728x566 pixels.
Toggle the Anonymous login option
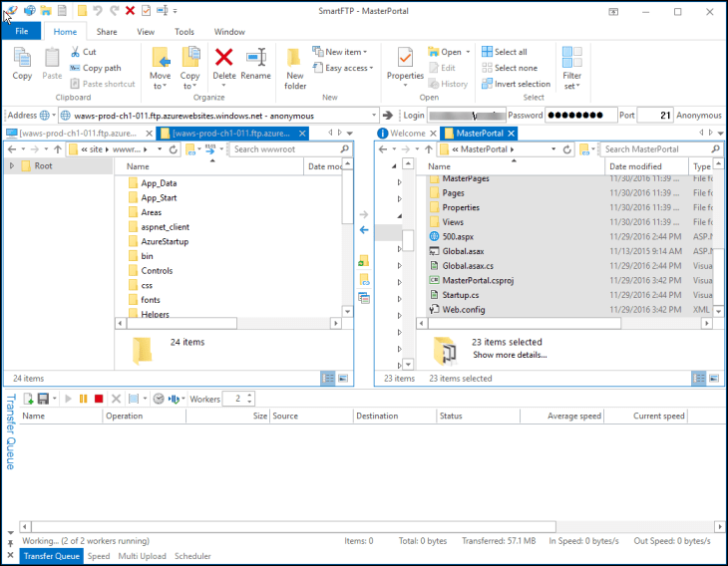(699, 115)
